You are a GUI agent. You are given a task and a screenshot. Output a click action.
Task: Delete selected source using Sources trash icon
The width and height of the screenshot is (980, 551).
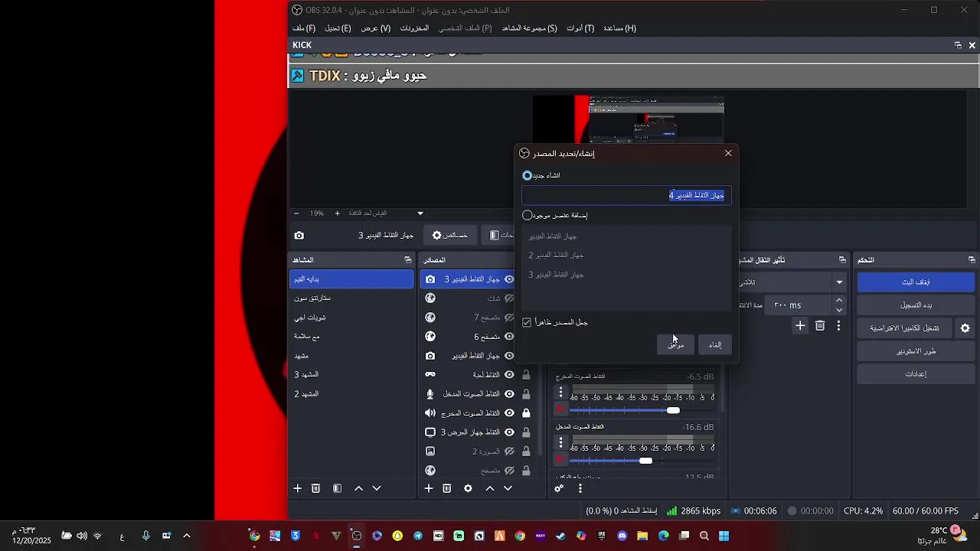click(447, 488)
